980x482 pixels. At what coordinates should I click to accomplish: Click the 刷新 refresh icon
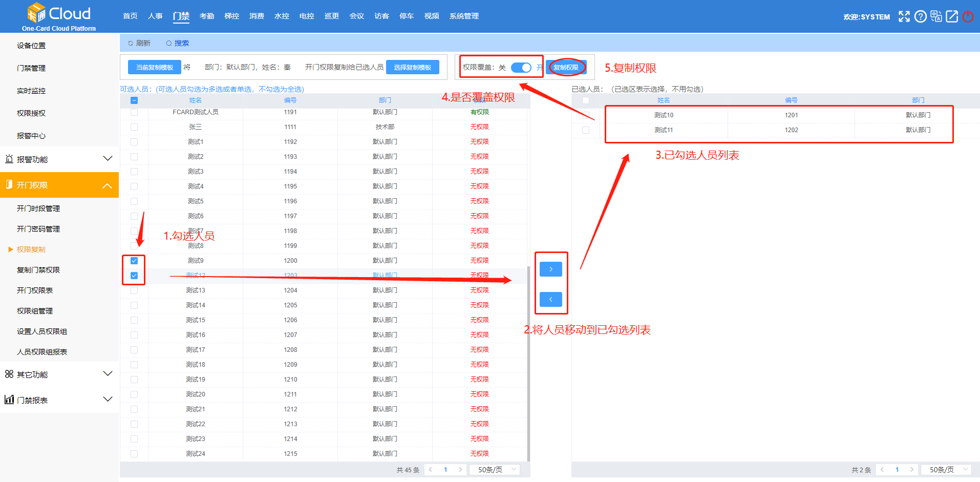(131, 44)
